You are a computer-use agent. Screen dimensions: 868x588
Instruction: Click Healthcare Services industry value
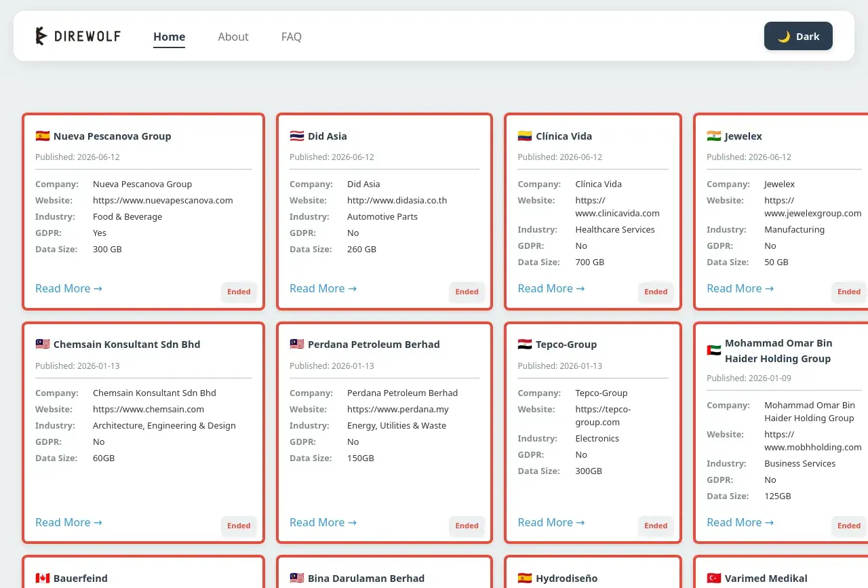[615, 229]
